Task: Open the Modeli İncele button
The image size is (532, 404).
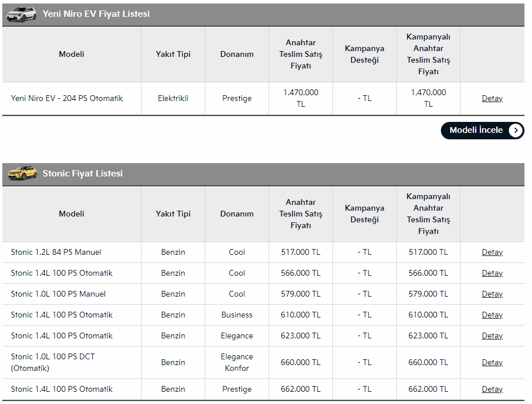Action: coord(483,131)
